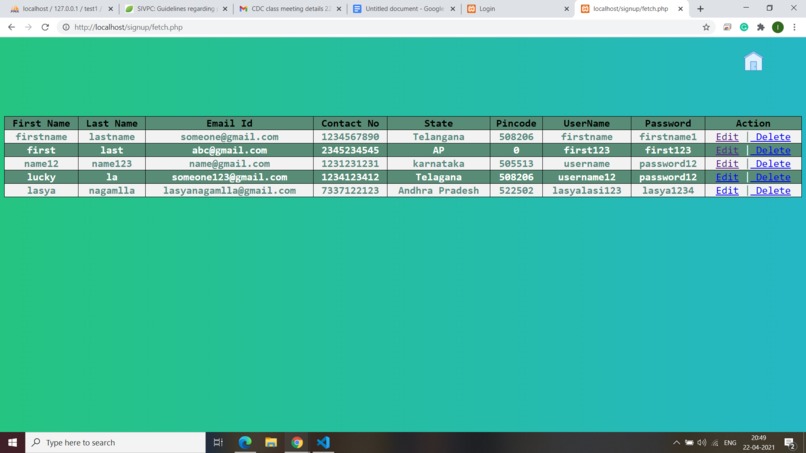Click Delete for the name12 row

[x=771, y=164]
